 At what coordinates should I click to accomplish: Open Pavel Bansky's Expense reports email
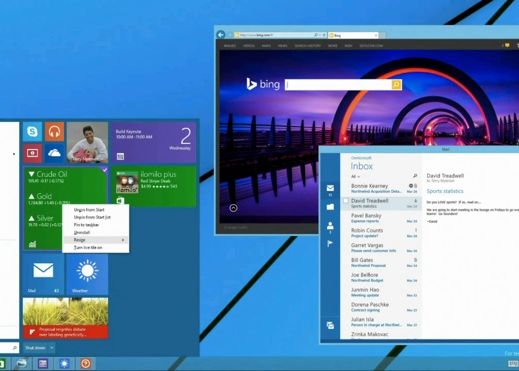point(380,218)
